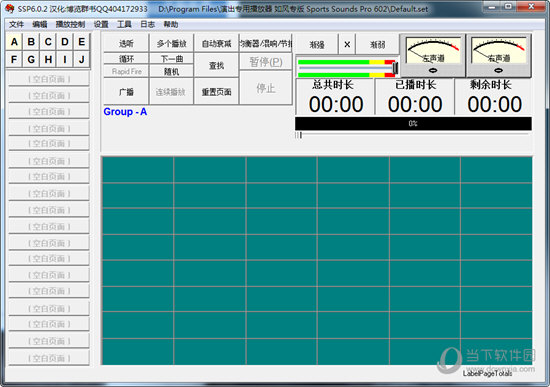Maximize the SSP window

pyautogui.click(x=508, y=6)
